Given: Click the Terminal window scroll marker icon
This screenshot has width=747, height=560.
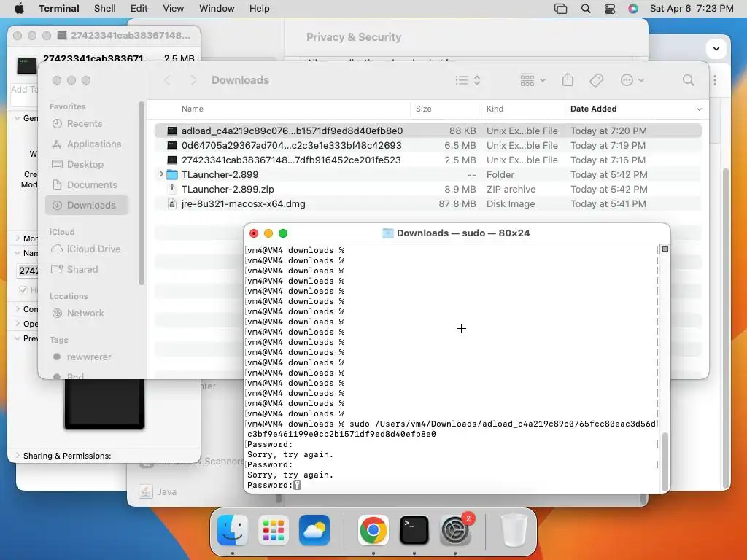Looking at the screenshot, I should click(x=665, y=249).
